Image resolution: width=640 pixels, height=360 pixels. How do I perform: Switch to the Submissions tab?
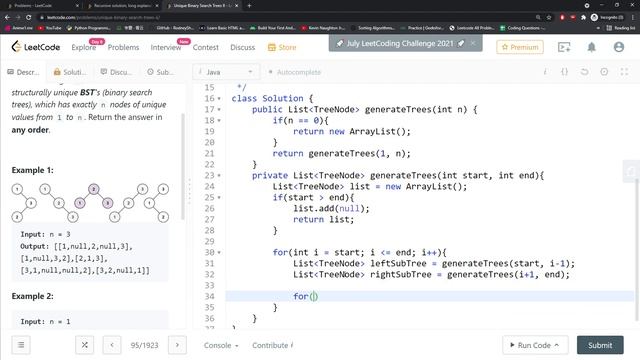coord(160,72)
